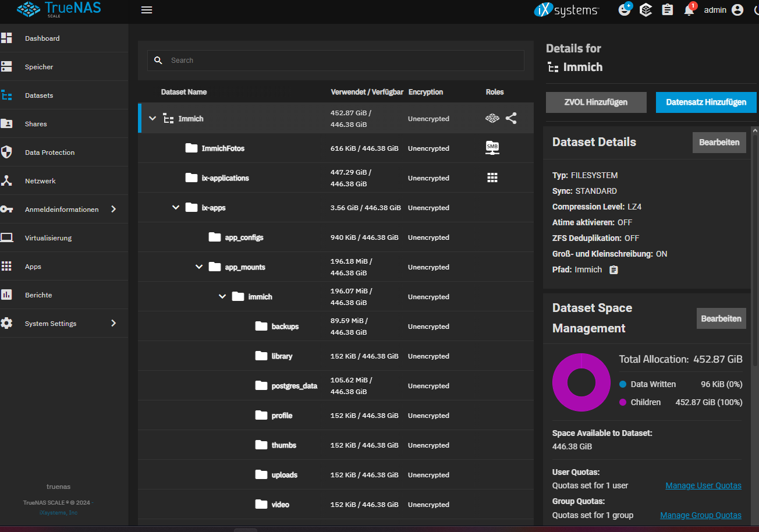
Task: Go to the Shares page
Action: (36, 124)
